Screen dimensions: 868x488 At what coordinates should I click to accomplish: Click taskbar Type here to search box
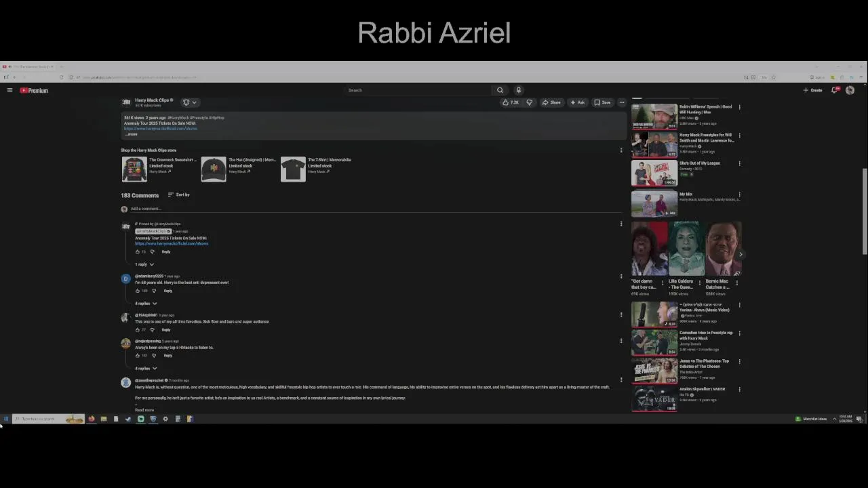coord(47,419)
